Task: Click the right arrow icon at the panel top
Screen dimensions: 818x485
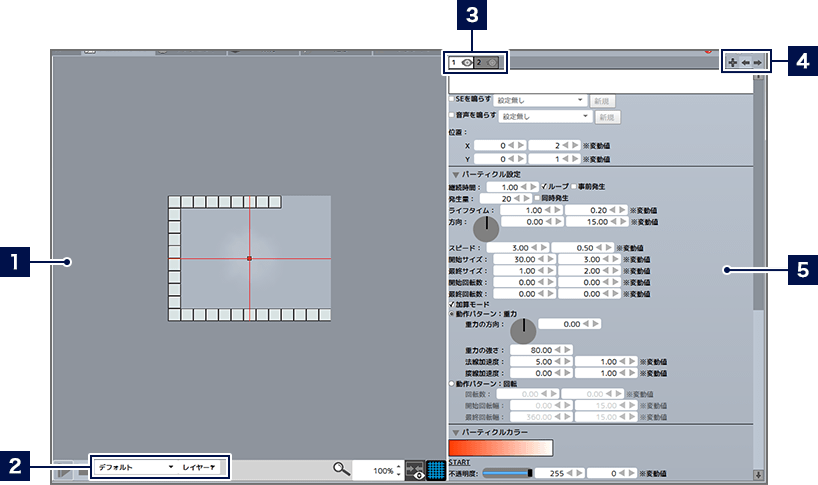Action: (758, 62)
